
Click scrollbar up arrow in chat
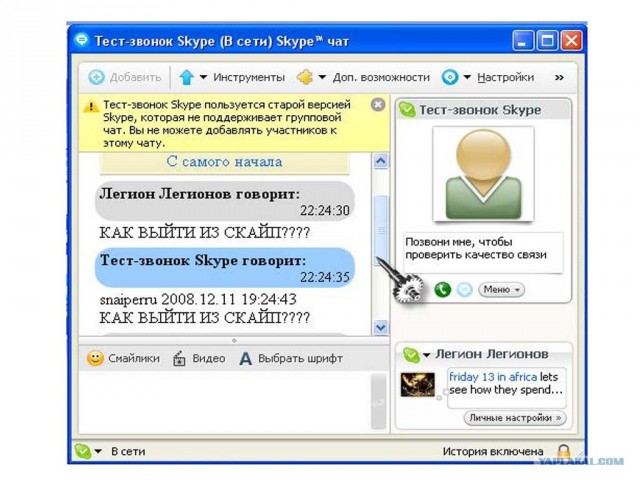pyautogui.click(x=380, y=161)
